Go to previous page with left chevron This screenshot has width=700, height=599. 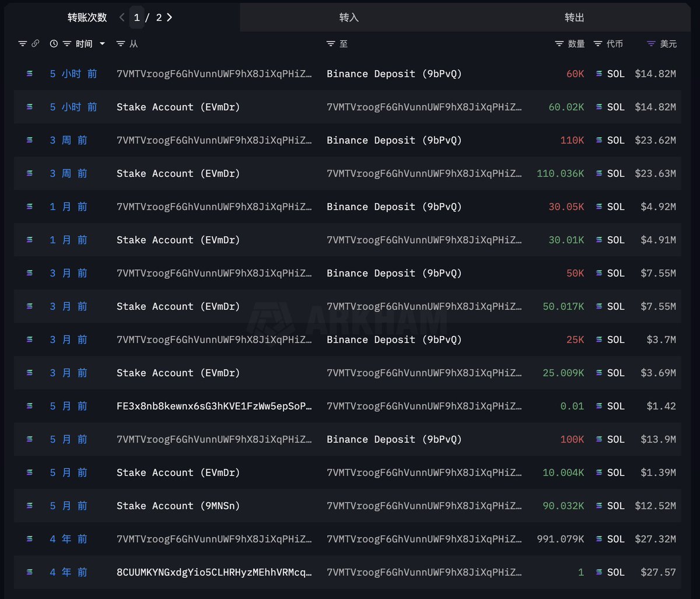point(122,17)
